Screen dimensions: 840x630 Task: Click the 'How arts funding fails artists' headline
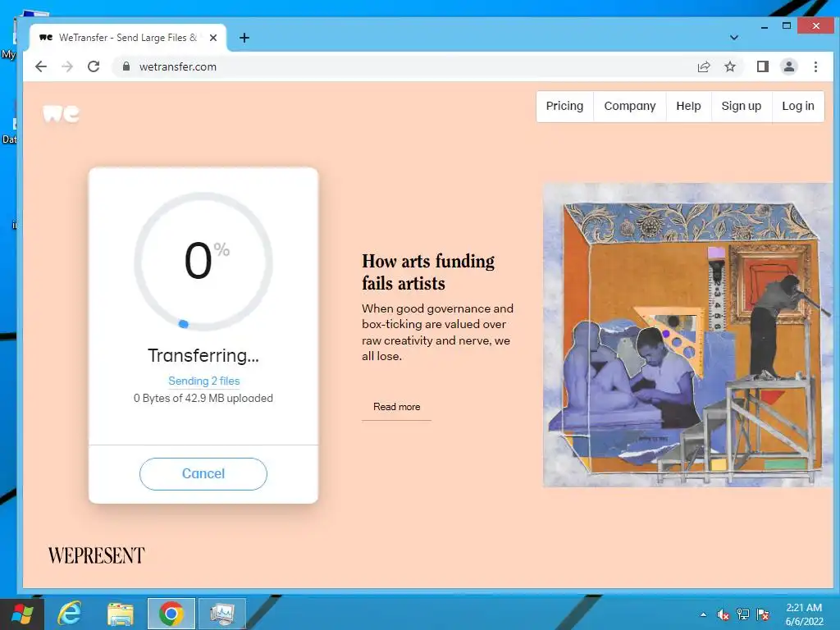428,272
